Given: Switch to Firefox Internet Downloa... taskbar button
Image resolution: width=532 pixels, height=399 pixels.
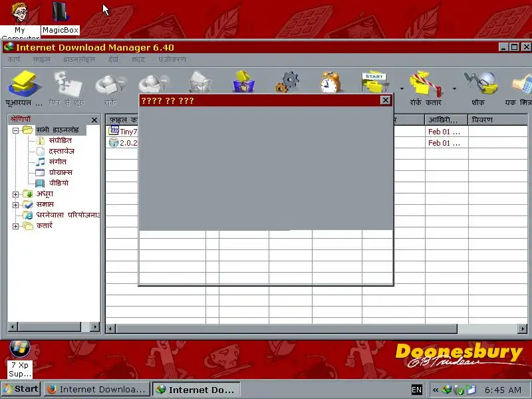Looking at the screenshot, I should click(97, 389).
